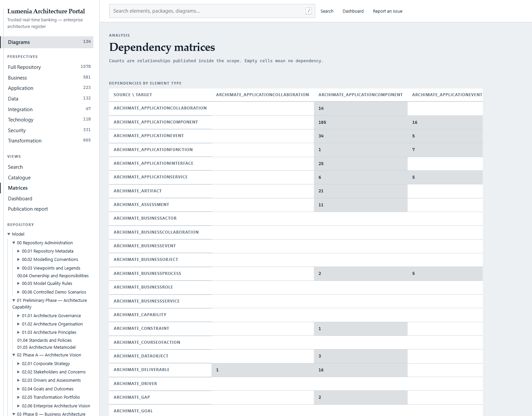Collapse the Model tree root

(x=9, y=234)
